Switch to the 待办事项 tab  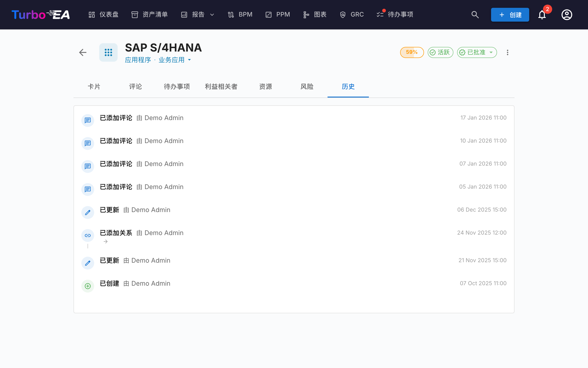[x=177, y=87]
